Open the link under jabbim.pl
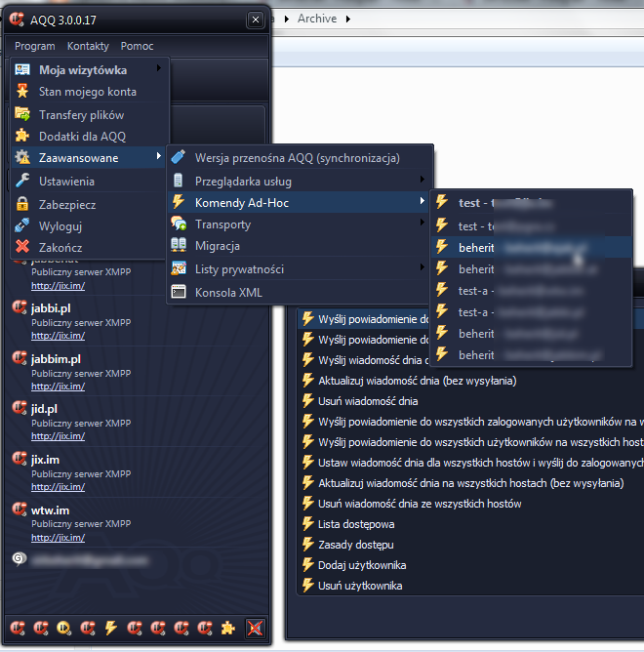Viewport: 644px width, 652px height. click(58, 387)
